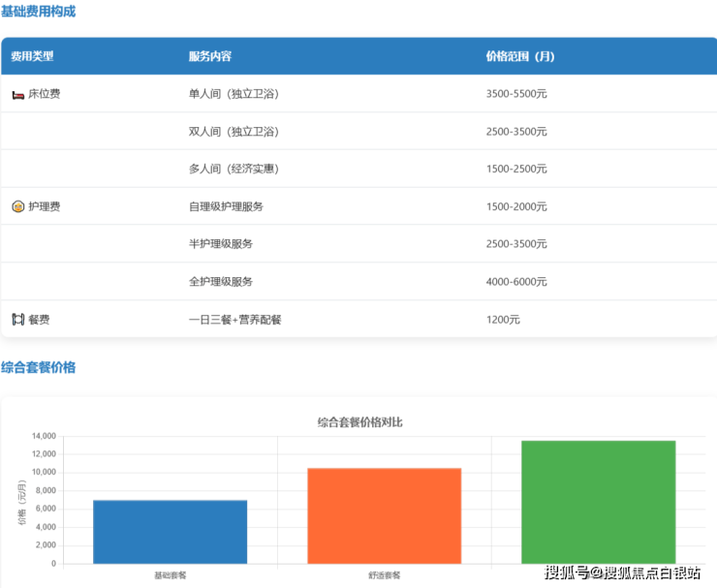717x588 pixels.
Task: Select the 服务内容 column header
Action: click(210, 56)
